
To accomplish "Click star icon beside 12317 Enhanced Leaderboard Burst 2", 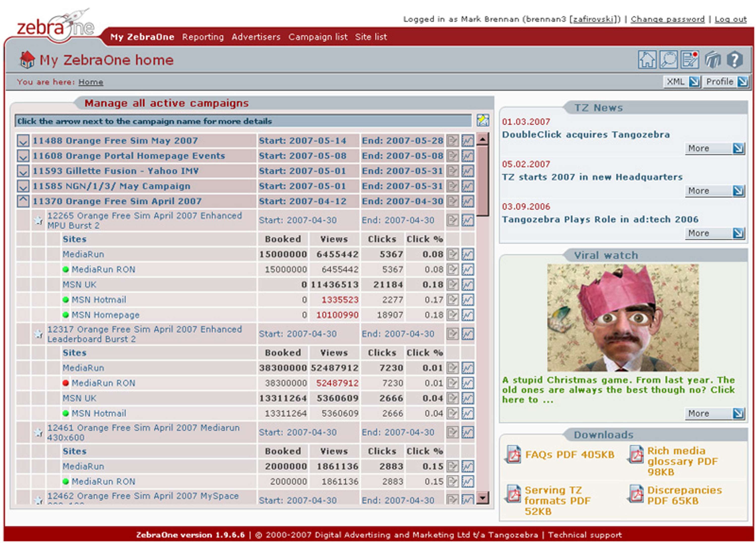I will [x=39, y=334].
